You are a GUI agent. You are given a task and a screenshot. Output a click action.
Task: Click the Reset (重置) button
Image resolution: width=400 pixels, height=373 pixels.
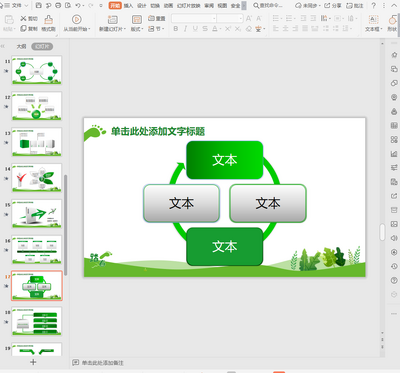157,18
